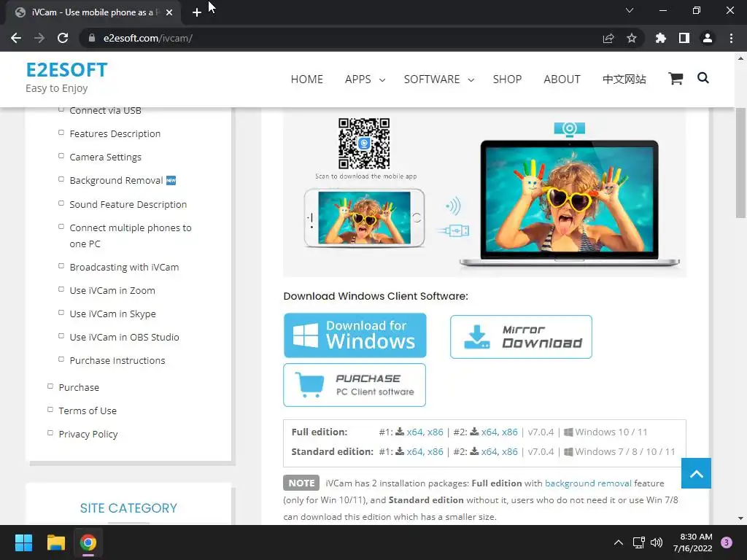Open the background removal link in note
This screenshot has height=560, width=747.
pos(588,483)
